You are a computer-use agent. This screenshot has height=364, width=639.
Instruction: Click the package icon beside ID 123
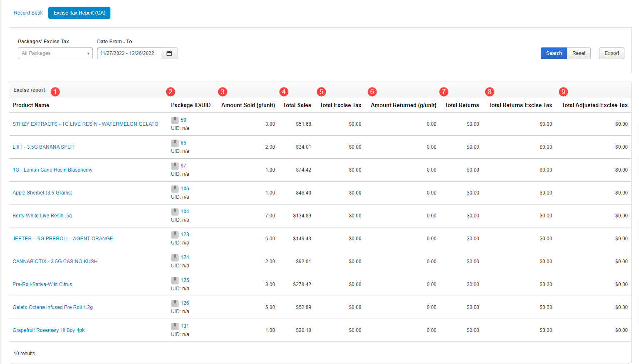[x=175, y=234]
